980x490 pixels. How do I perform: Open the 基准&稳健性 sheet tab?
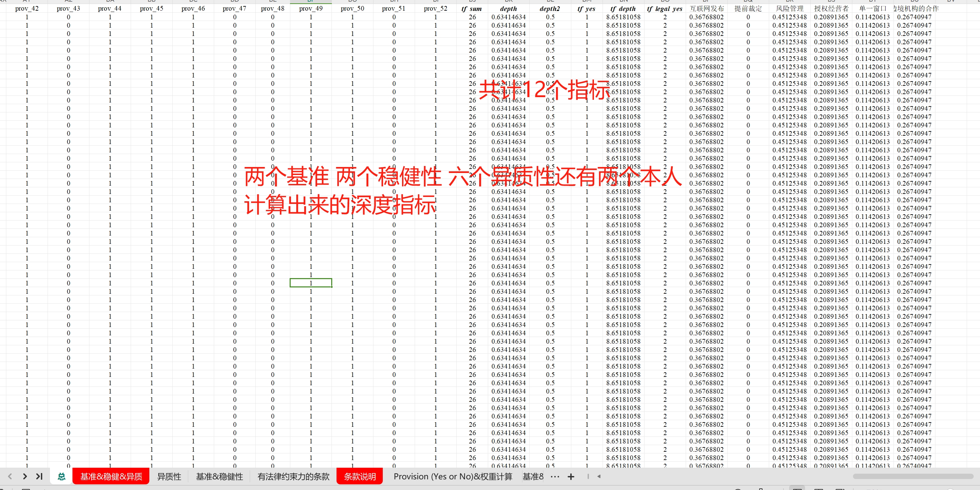pyautogui.click(x=219, y=477)
